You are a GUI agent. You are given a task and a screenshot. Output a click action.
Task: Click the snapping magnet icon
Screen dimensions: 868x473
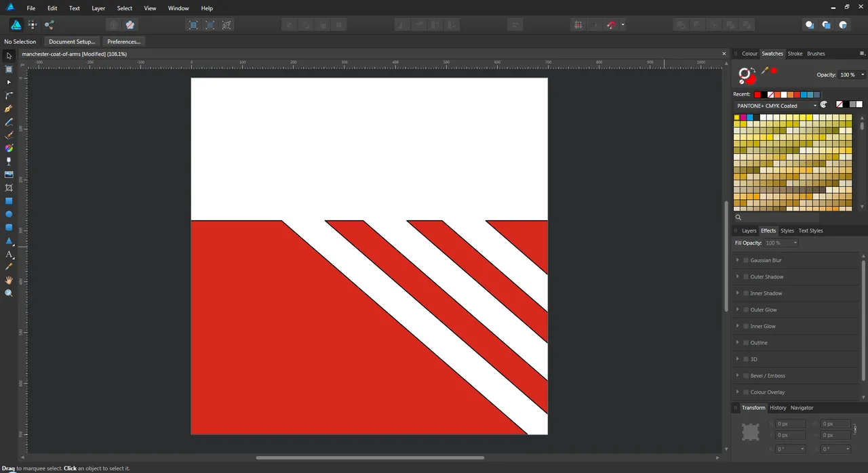(612, 25)
